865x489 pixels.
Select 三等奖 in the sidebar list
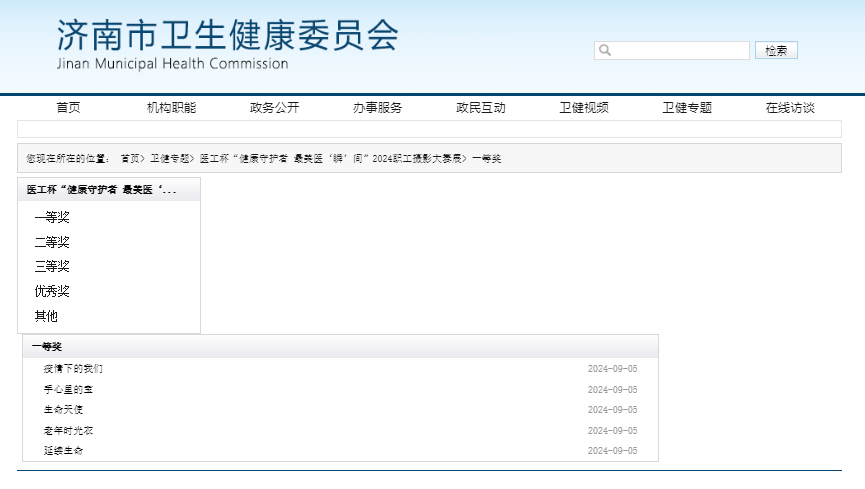pos(52,266)
